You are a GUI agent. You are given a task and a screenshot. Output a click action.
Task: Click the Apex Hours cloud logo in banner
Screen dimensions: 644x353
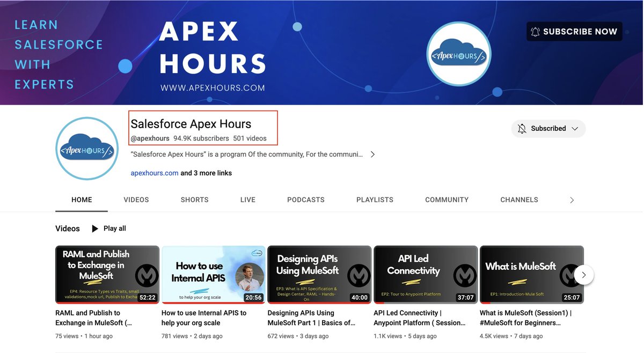459,54
